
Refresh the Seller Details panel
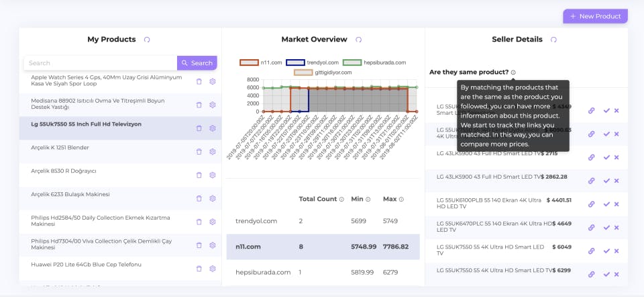click(x=553, y=40)
